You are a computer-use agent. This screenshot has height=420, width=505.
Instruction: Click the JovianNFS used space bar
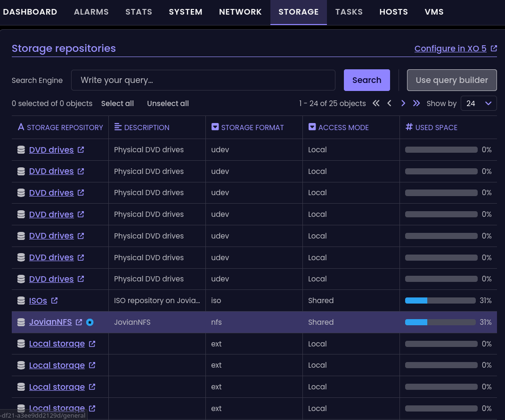click(440, 322)
